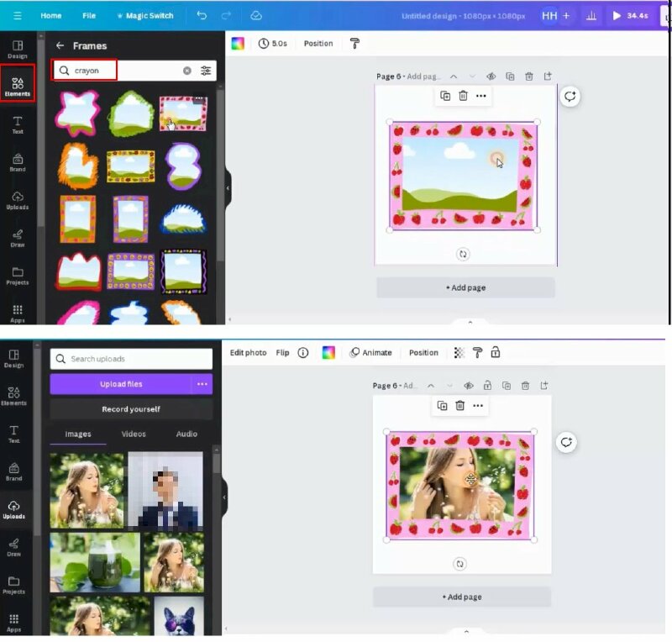Open the transparency checkerboard icon
Viewport: 672px width, 642px height.
(459, 353)
